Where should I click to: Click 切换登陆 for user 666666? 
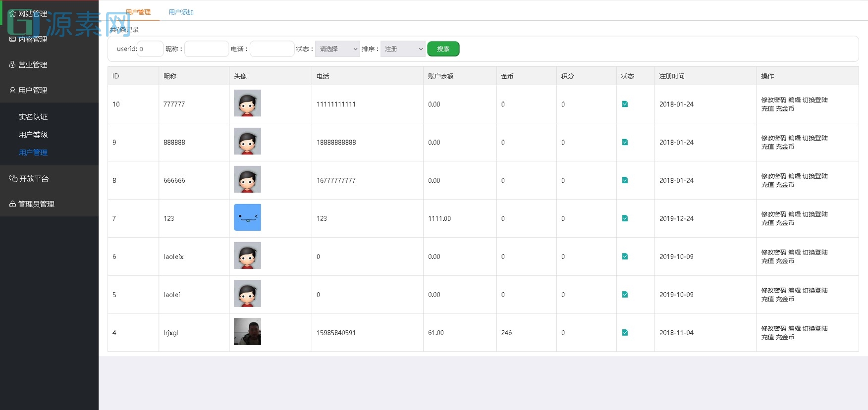coord(815,176)
